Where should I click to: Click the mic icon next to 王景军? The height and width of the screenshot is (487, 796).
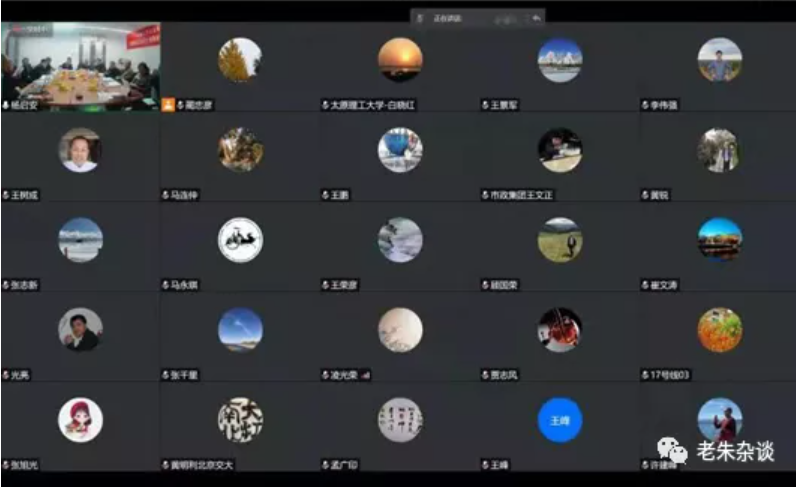pyautogui.click(x=484, y=104)
